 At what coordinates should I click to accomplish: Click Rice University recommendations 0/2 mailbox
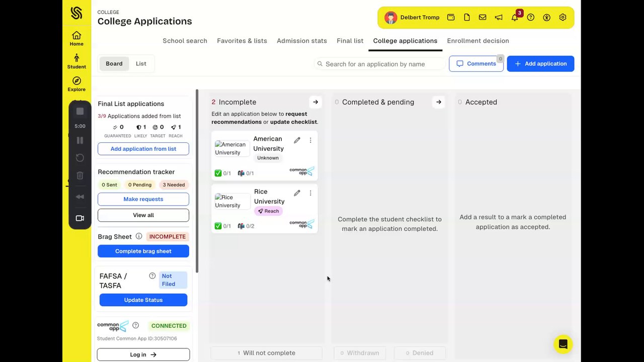coord(246,226)
